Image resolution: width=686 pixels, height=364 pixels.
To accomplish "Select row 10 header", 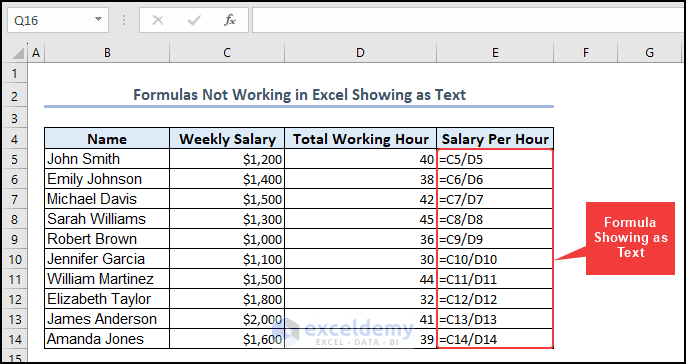I will point(14,259).
